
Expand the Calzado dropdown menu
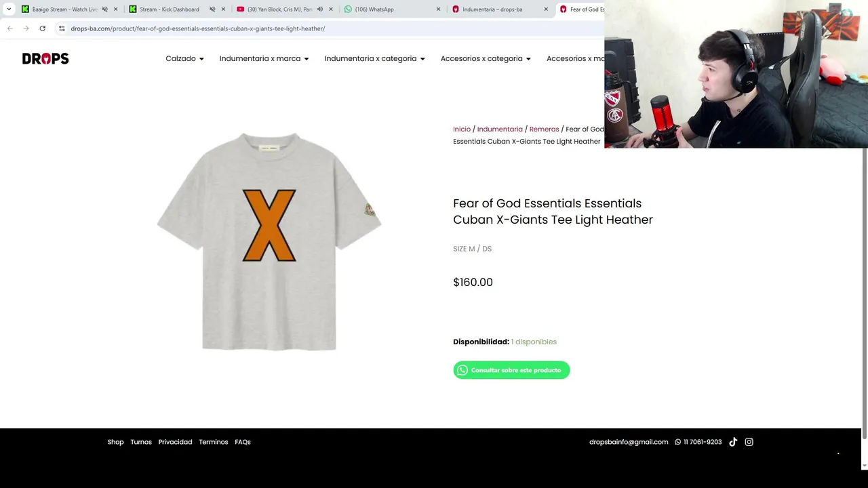tap(184, 58)
